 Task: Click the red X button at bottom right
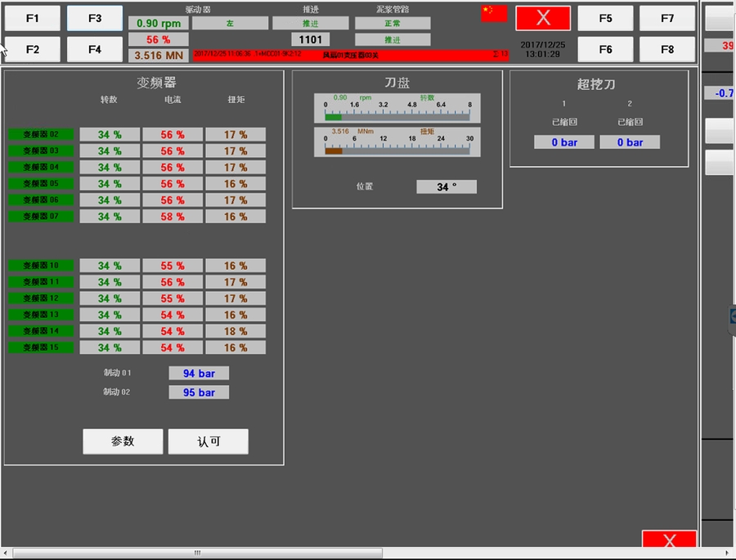point(669,541)
